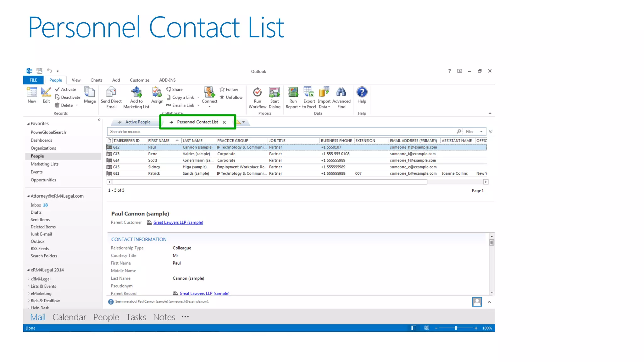Collapse Attorney@xRM4Legal.com mailbox tree

pos(28,196)
